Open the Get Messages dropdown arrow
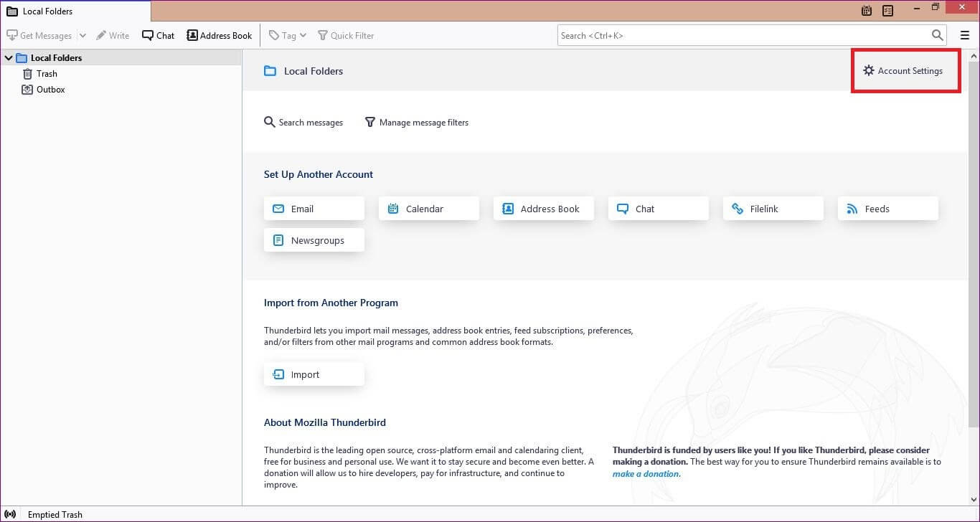 point(82,35)
